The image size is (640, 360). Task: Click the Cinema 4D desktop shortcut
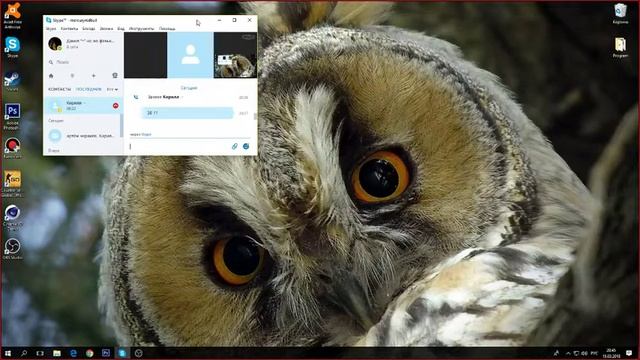(12, 218)
